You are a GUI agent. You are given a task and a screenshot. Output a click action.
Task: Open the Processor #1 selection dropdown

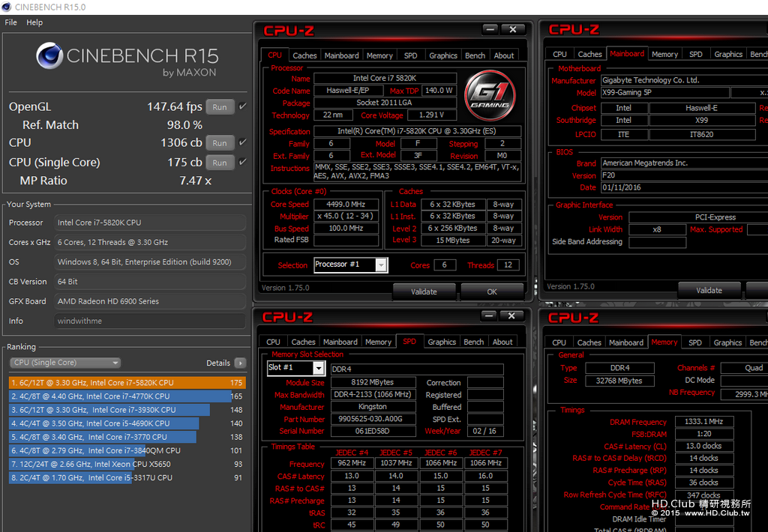click(351, 265)
